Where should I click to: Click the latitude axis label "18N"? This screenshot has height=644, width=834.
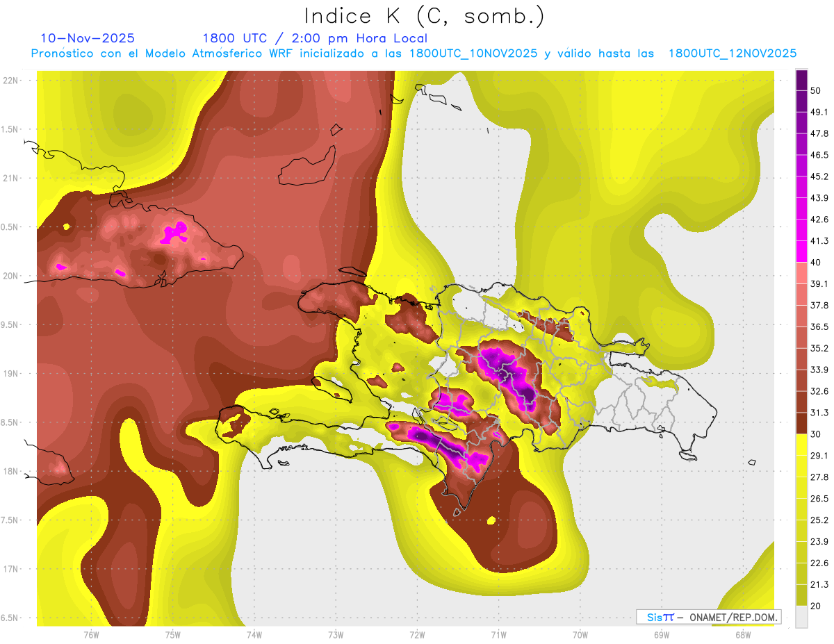pos(11,472)
